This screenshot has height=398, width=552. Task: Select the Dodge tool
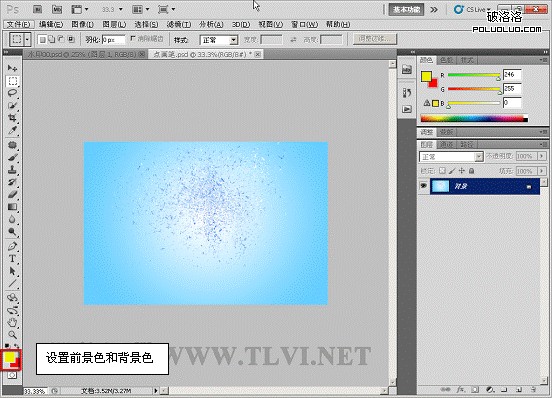[12, 232]
